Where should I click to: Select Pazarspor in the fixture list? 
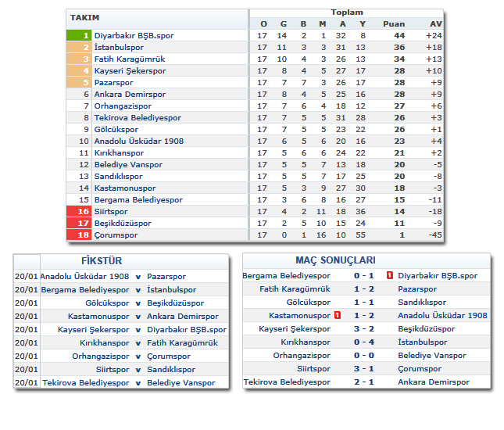[x=165, y=277]
